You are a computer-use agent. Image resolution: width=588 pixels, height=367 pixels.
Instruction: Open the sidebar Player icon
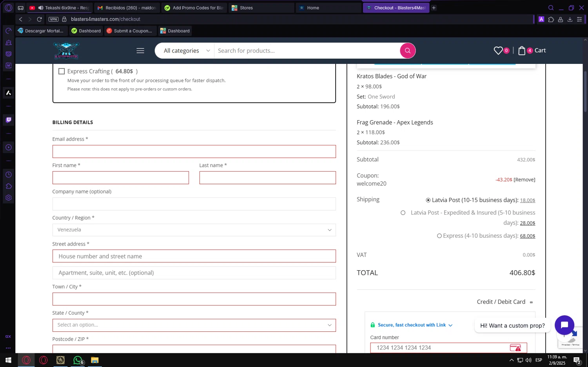click(x=8, y=147)
